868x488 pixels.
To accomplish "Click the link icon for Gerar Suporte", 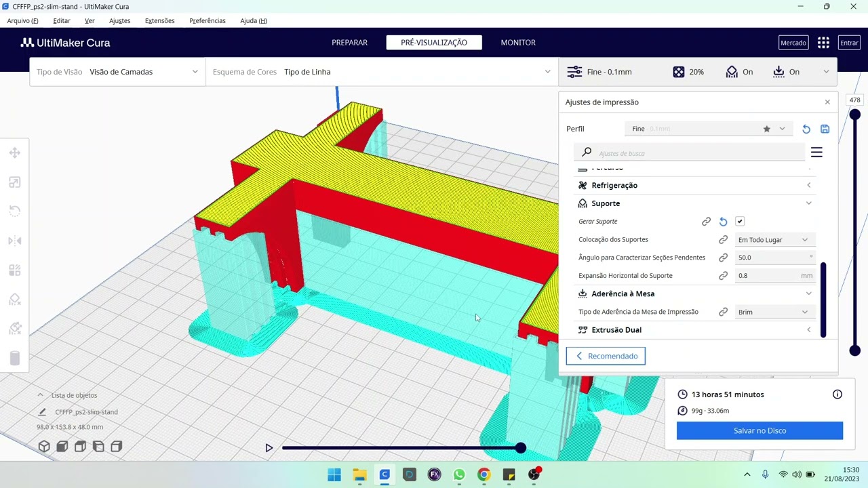I will click(x=706, y=222).
